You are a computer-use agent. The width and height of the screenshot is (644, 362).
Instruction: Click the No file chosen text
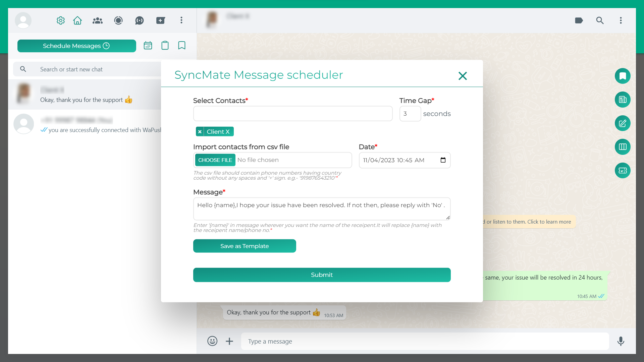pyautogui.click(x=258, y=160)
